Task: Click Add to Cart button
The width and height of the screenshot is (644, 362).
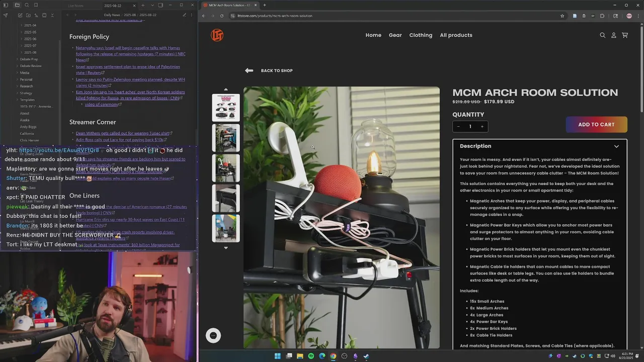Action: tap(596, 125)
